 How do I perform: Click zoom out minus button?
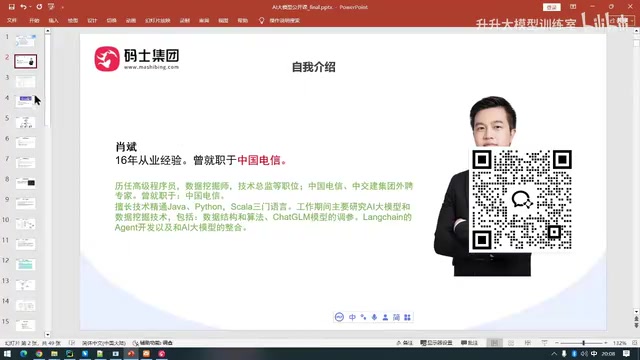click(557, 343)
